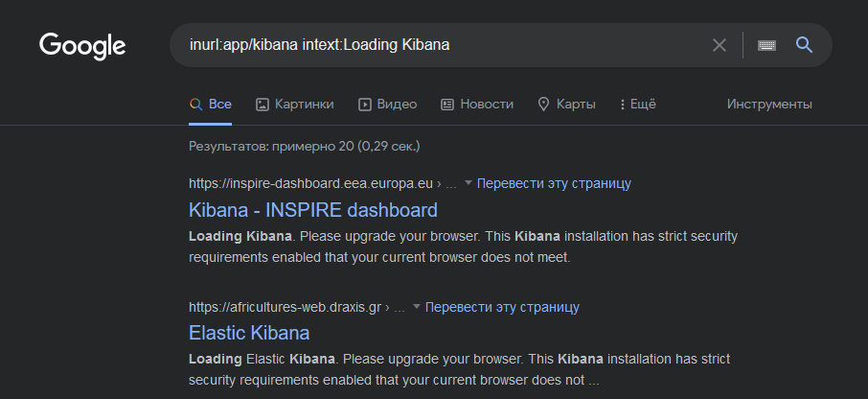Switch to Карты tab

click(x=567, y=105)
